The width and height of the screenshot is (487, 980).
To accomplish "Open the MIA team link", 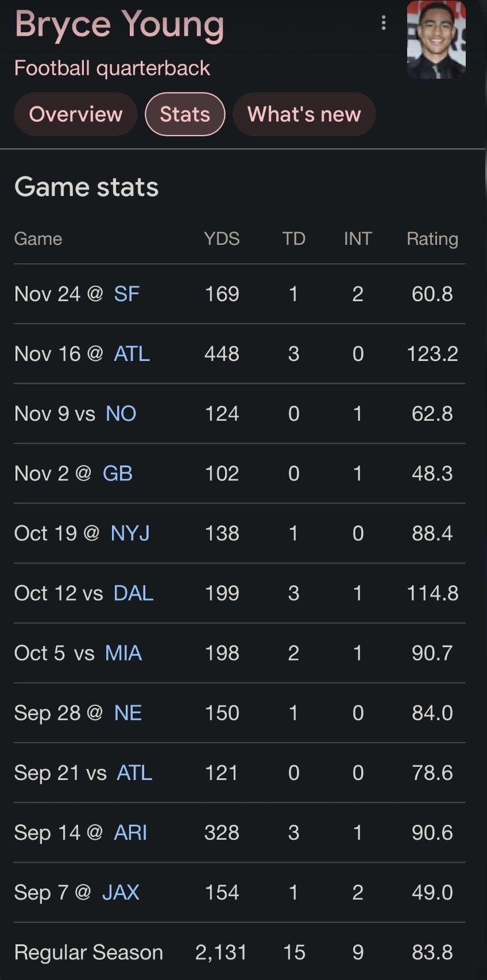I will tap(123, 653).
